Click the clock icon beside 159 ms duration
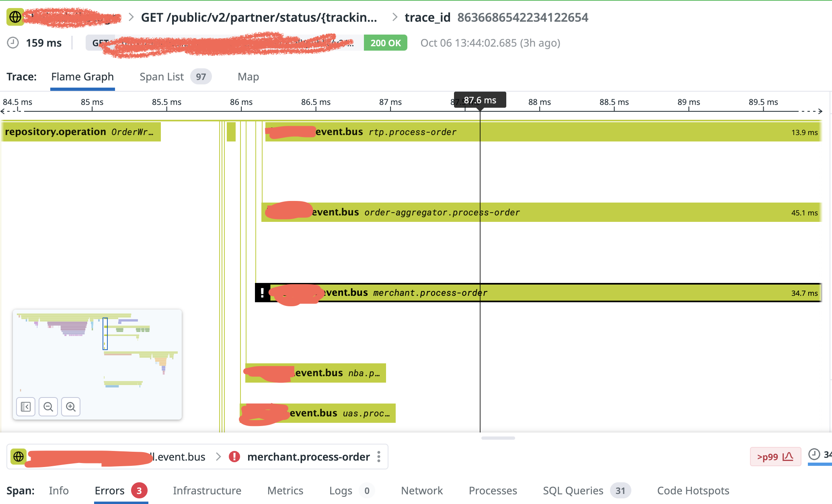832x504 pixels. pos(12,43)
